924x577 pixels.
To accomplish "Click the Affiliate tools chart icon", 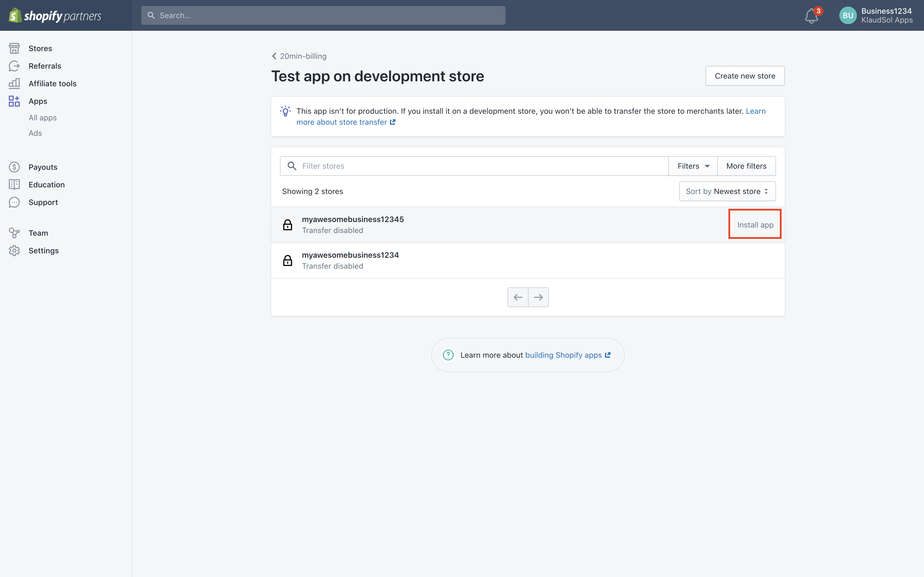I will (x=14, y=84).
